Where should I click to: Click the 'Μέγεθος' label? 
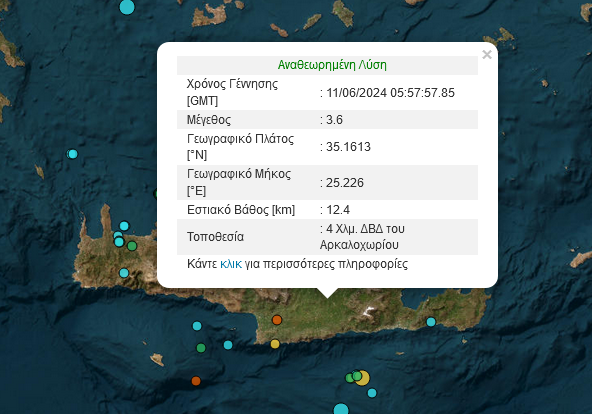209,120
